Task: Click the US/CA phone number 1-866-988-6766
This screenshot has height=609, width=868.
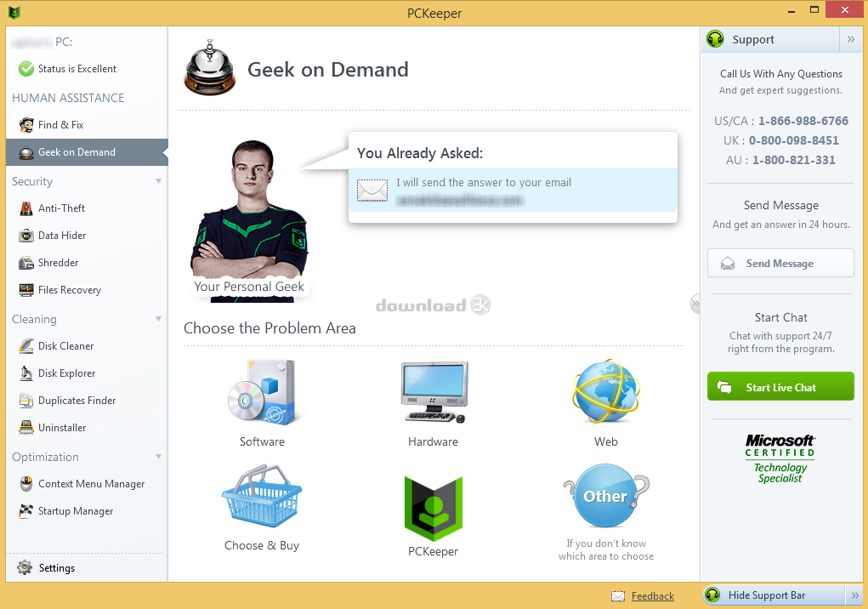Action: click(x=803, y=121)
